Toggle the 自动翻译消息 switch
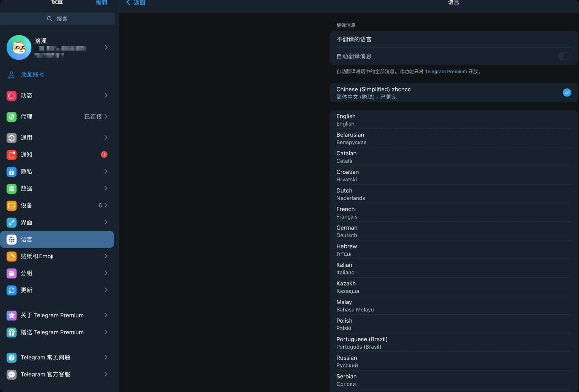Screen dimensions: 579x392 coord(564,56)
